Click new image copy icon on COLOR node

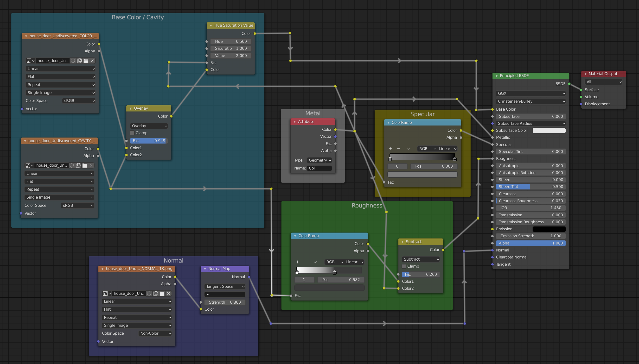(x=80, y=61)
